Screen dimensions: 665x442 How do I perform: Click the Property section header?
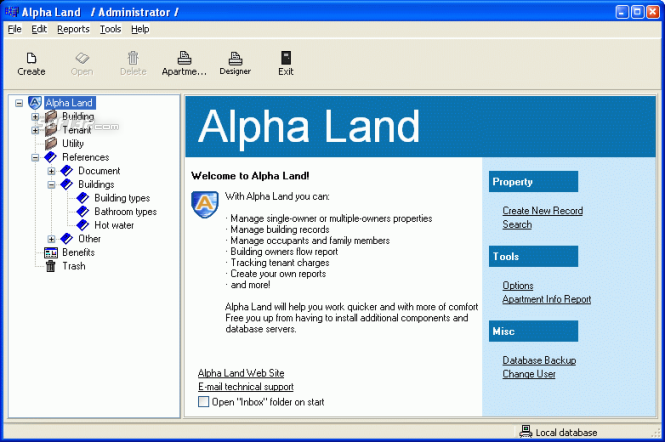(533, 182)
